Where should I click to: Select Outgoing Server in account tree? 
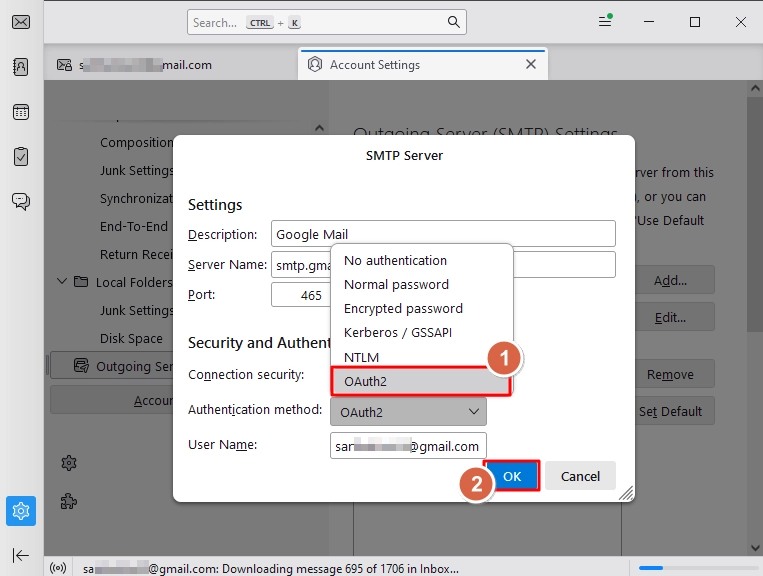pyautogui.click(x=111, y=366)
